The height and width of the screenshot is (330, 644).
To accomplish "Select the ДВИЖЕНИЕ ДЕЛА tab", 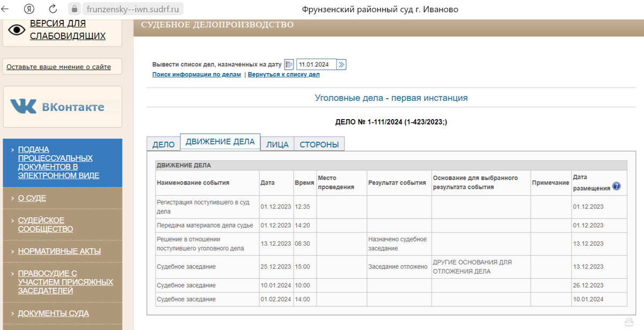I will pyautogui.click(x=220, y=142).
